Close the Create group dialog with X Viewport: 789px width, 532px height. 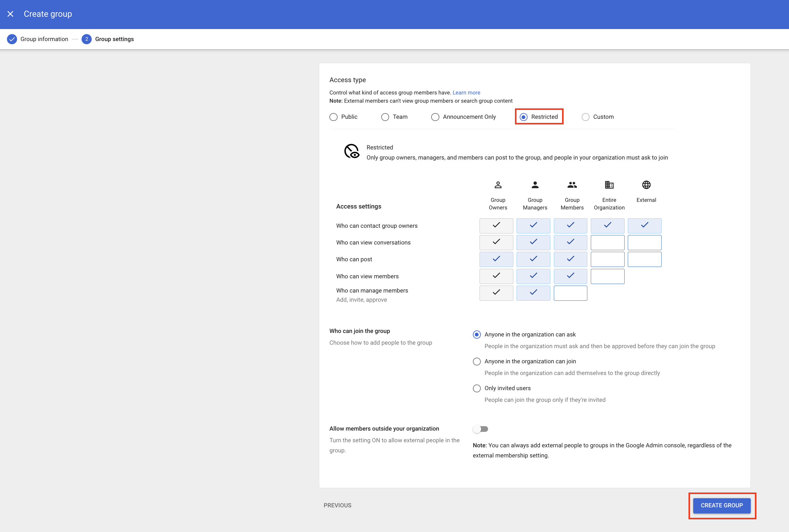pos(10,14)
